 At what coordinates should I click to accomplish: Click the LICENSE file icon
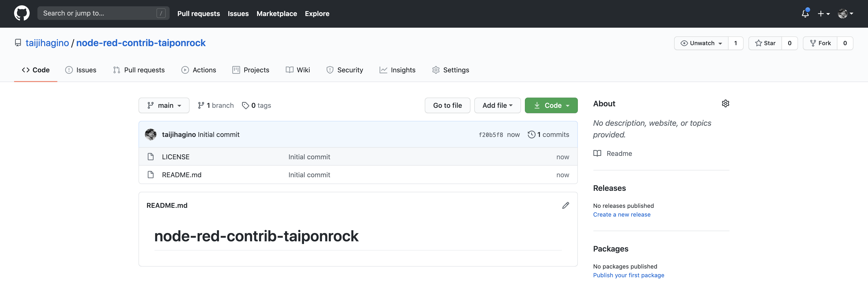coord(151,157)
